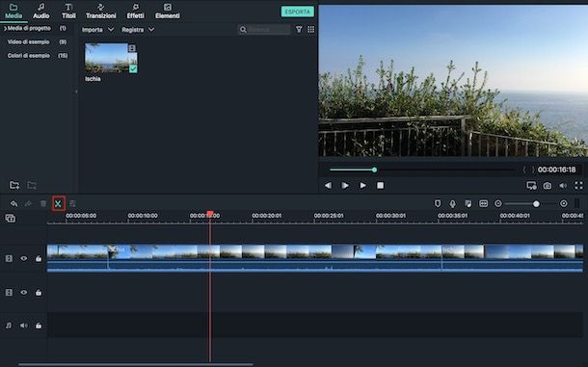The image size is (588, 367).
Task: Take a snapshot with camera icon
Action: tap(548, 186)
